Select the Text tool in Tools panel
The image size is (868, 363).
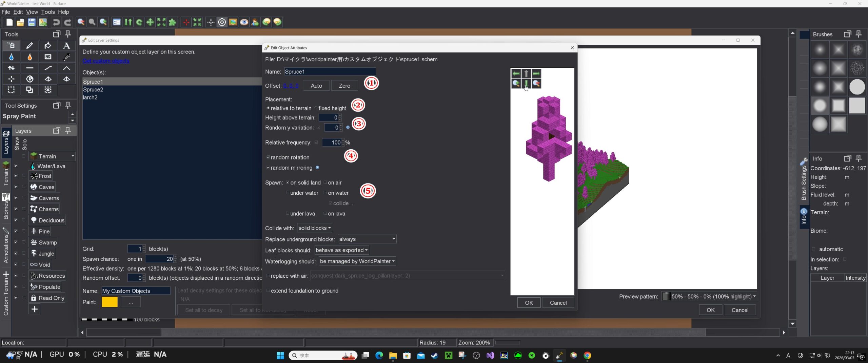[x=66, y=45]
